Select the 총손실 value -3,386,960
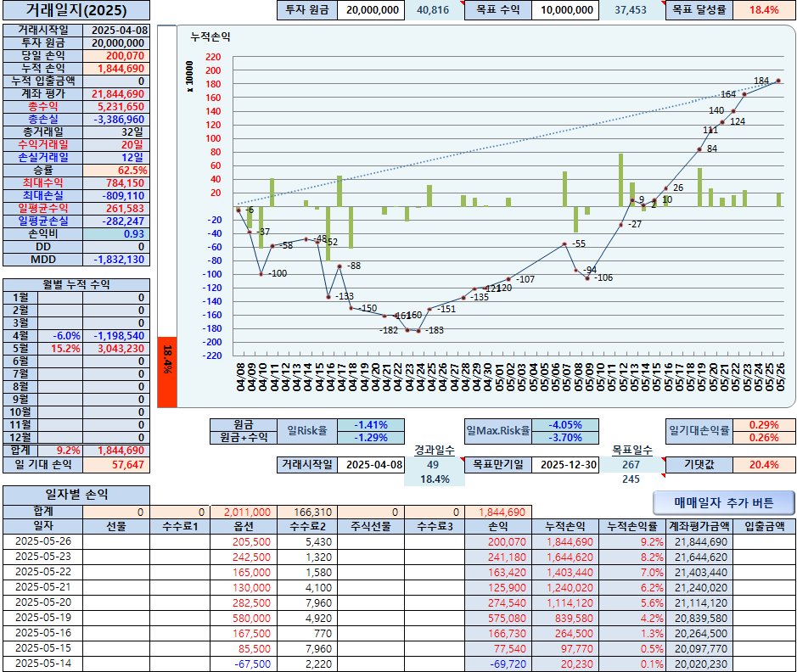 (116, 120)
